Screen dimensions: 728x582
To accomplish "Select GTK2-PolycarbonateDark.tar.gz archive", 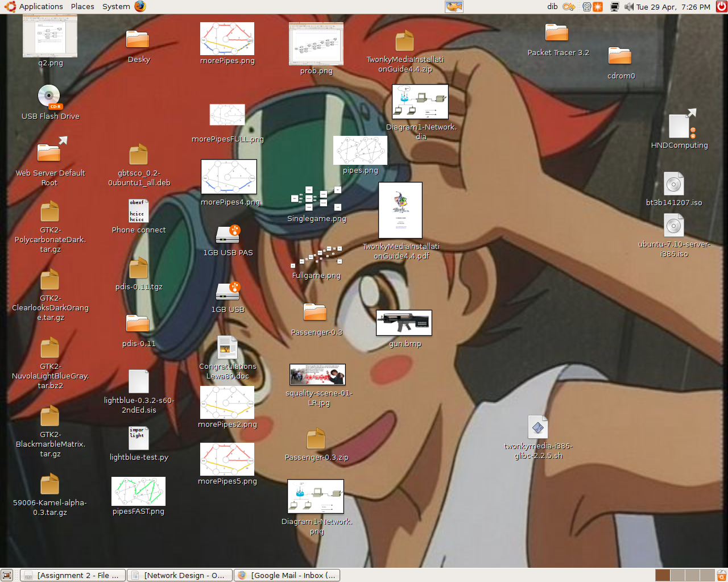I will pos(49,211).
